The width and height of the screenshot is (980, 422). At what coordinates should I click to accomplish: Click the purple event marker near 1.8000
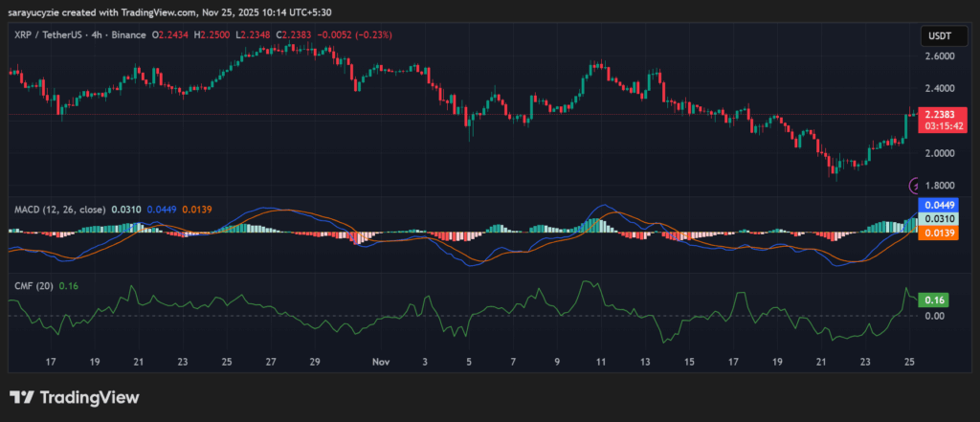[x=915, y=185]
